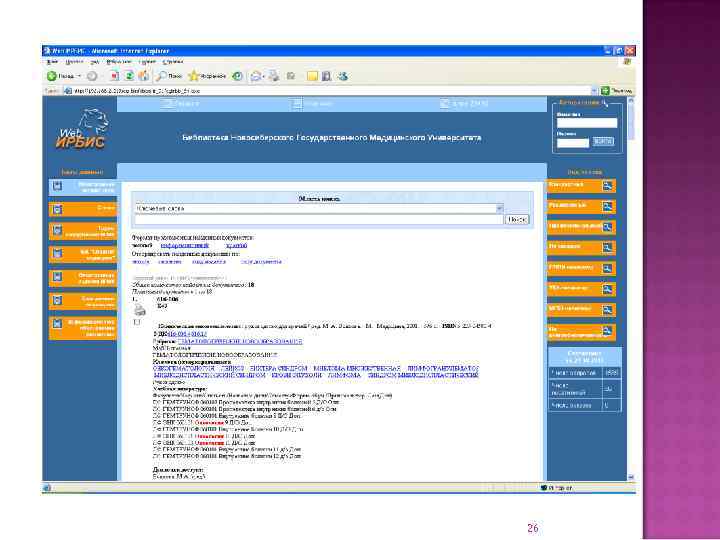
Task: Click the browser toolbar Print icon
Action: [x=274, y=76]
